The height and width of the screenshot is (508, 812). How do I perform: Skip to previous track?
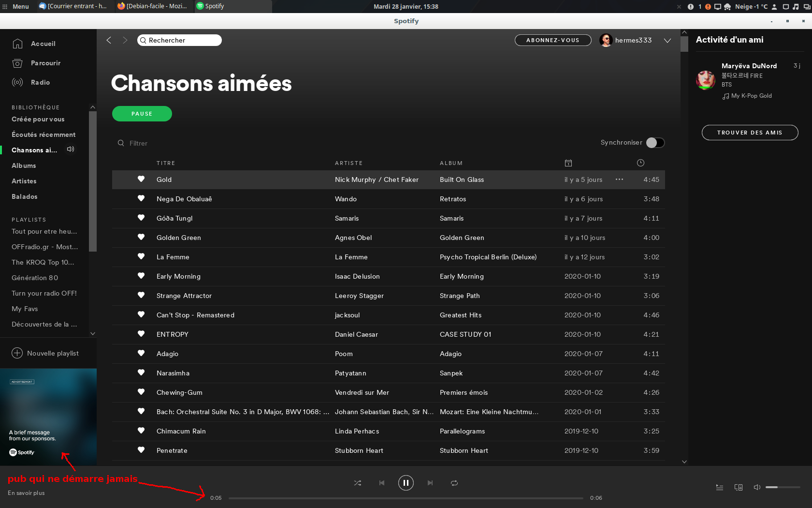382,483
